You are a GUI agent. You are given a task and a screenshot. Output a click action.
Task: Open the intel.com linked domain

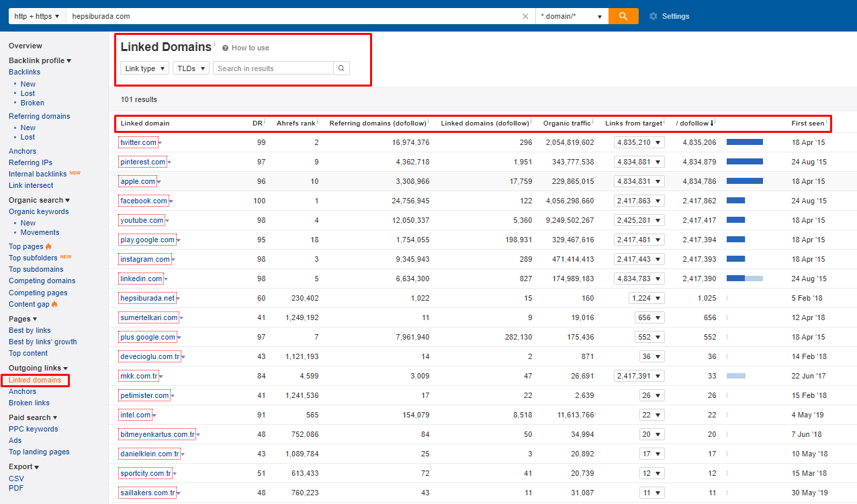[136, 415]
